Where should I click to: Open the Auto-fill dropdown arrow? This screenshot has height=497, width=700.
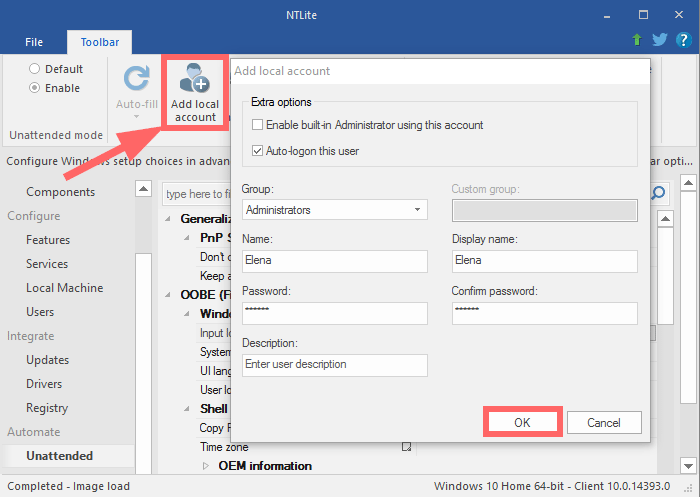point(137,117)
